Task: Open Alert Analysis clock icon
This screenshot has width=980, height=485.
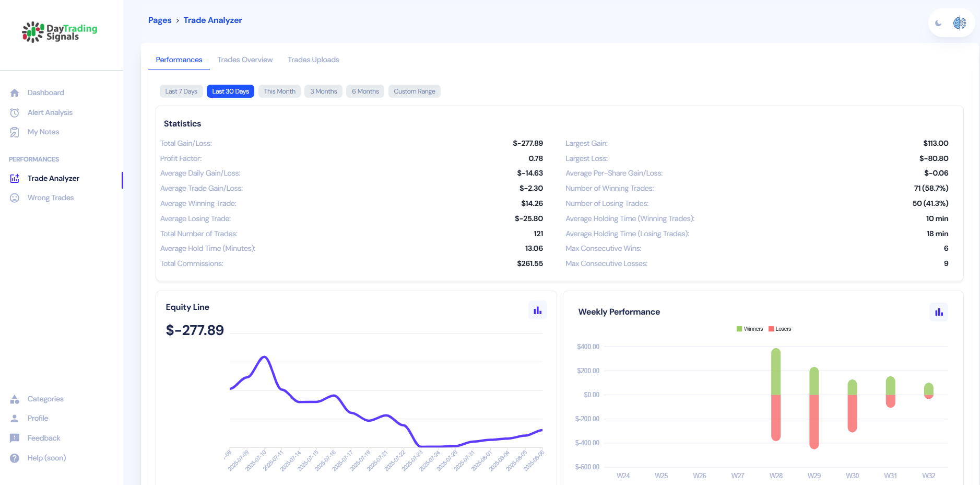Action: tap(15, 113)
